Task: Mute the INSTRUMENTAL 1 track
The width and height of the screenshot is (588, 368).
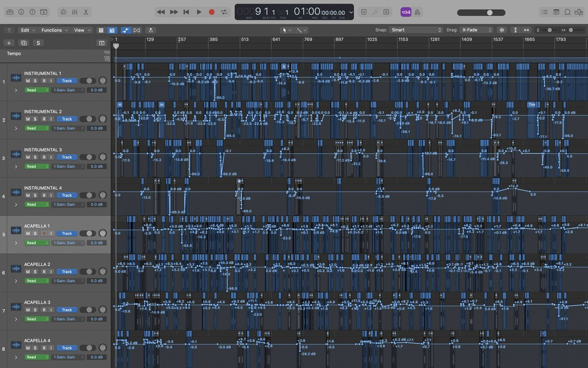Action: (x=28, y=81)
